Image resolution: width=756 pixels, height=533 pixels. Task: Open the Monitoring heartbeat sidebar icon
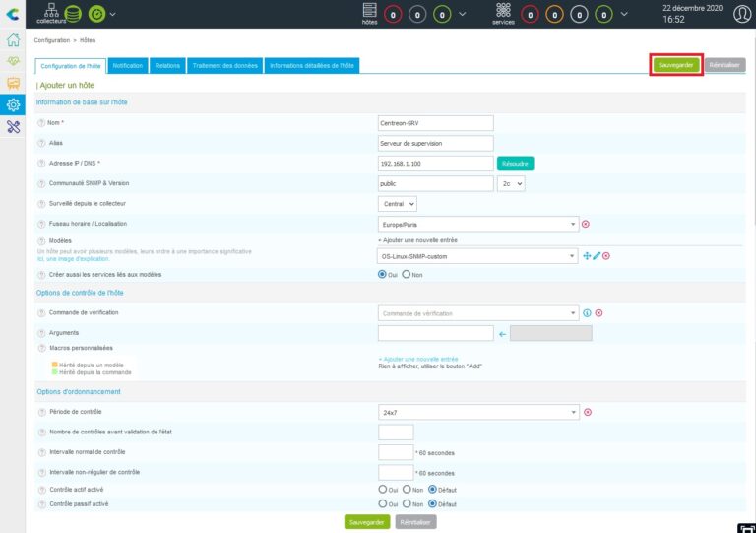13,61
